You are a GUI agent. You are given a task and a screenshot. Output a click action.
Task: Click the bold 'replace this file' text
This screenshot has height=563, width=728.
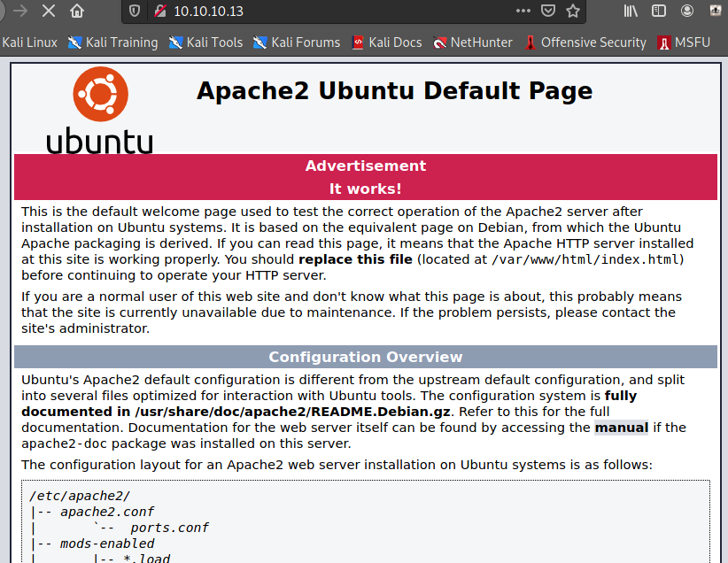[x=355, y=259]
